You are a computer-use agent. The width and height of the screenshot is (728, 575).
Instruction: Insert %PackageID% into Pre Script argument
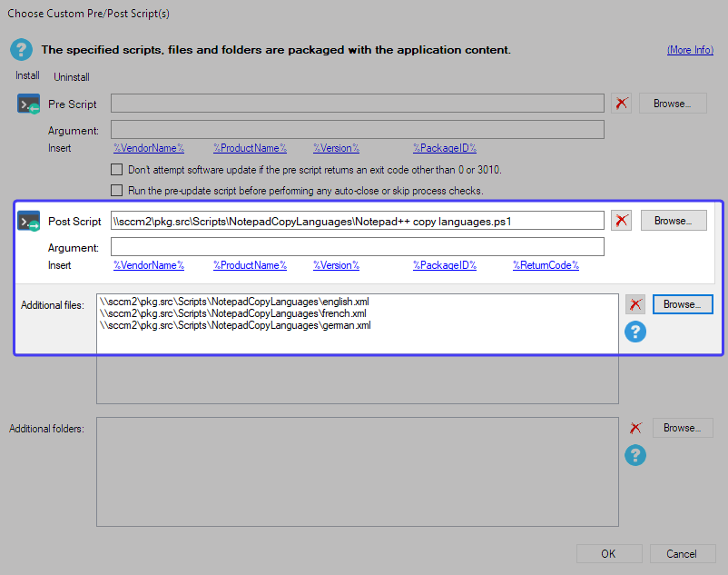pyautogui.click(x=445, y=148)
